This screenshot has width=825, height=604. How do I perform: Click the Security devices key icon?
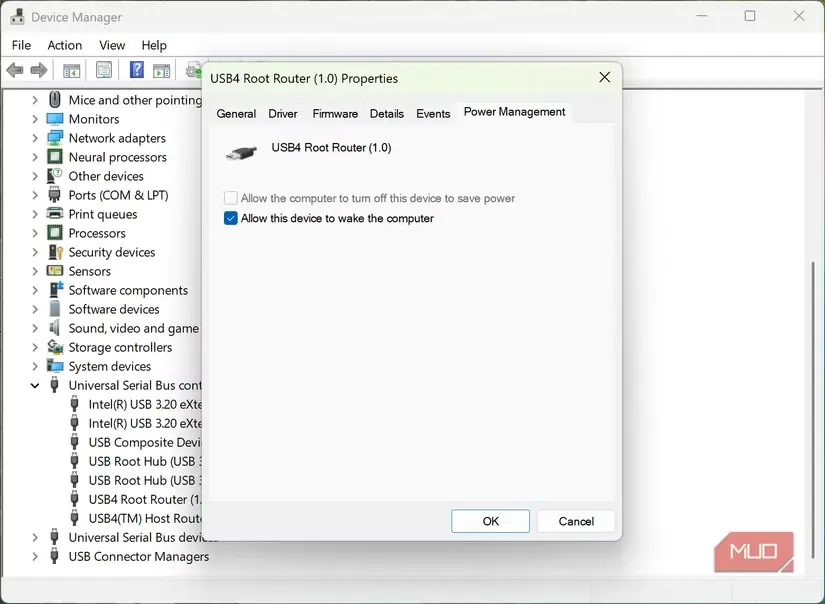point(55,252)
